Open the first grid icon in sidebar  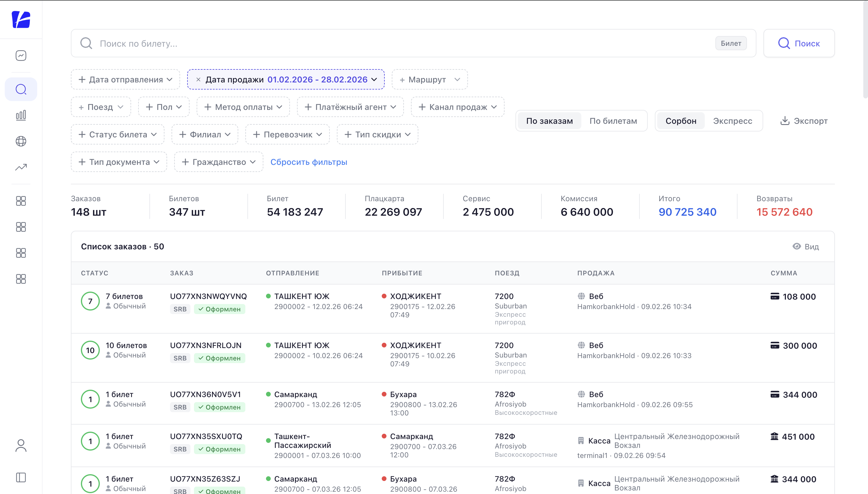click(21, 201)
